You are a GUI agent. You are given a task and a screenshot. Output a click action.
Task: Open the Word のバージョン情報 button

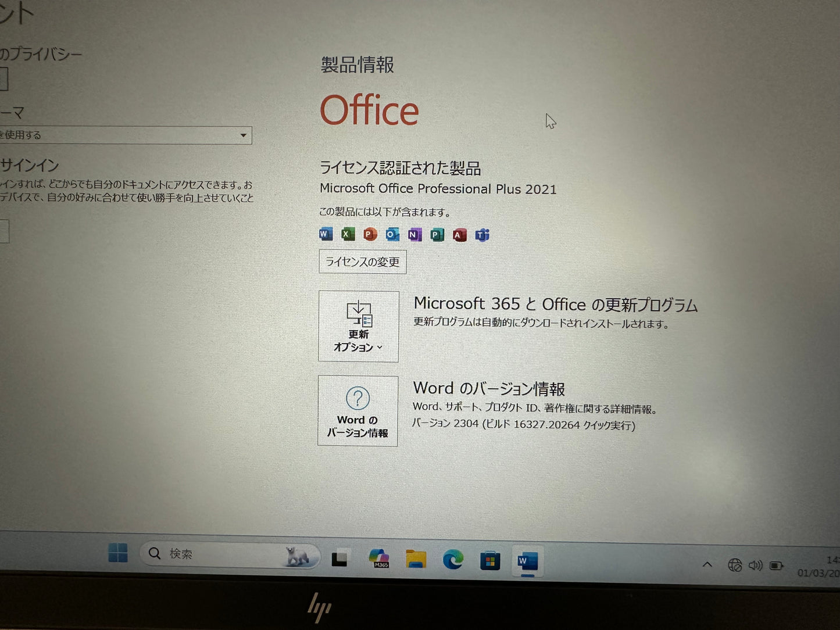click(x=358, y=411)
